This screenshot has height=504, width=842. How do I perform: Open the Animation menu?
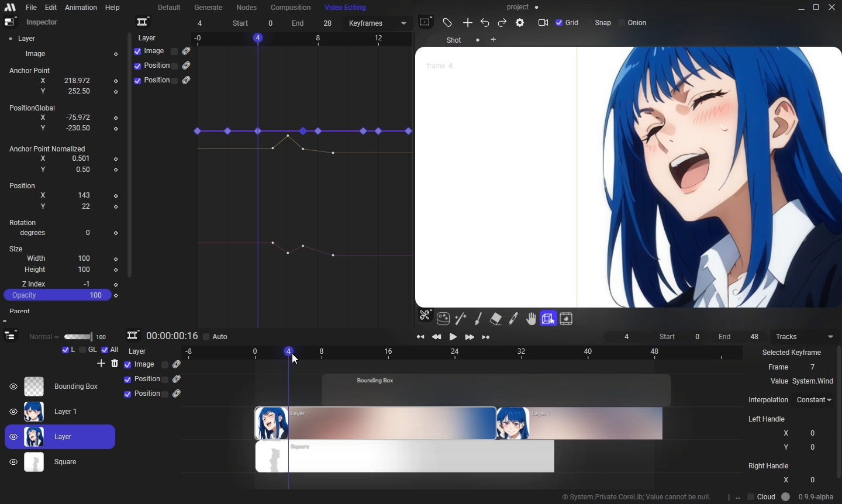point(81,8)
